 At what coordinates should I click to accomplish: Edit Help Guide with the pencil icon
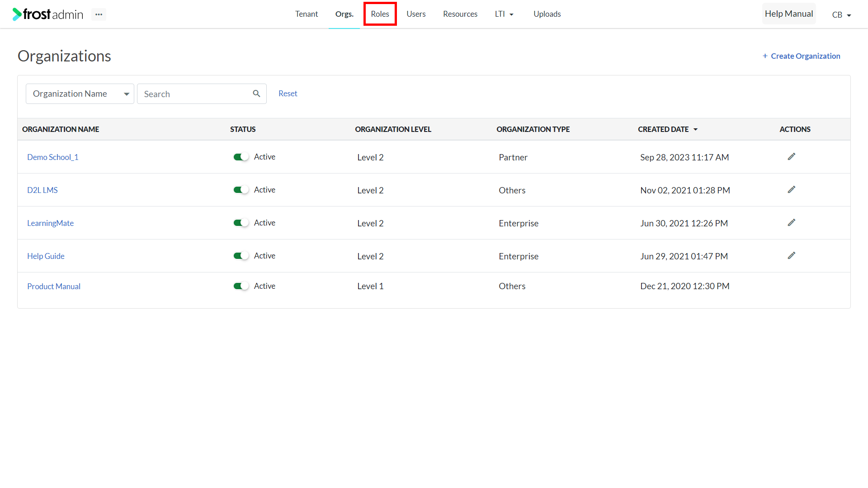coord(791,256)
